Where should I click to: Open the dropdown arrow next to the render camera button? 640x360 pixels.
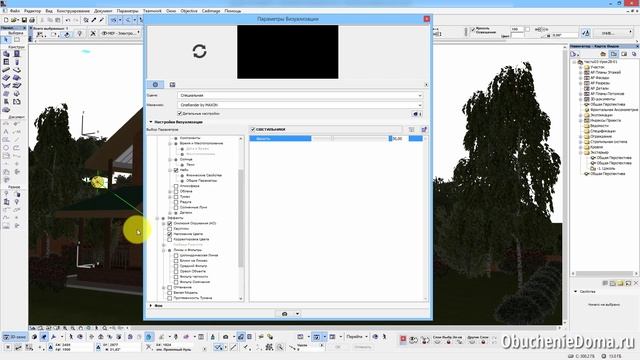298,313
